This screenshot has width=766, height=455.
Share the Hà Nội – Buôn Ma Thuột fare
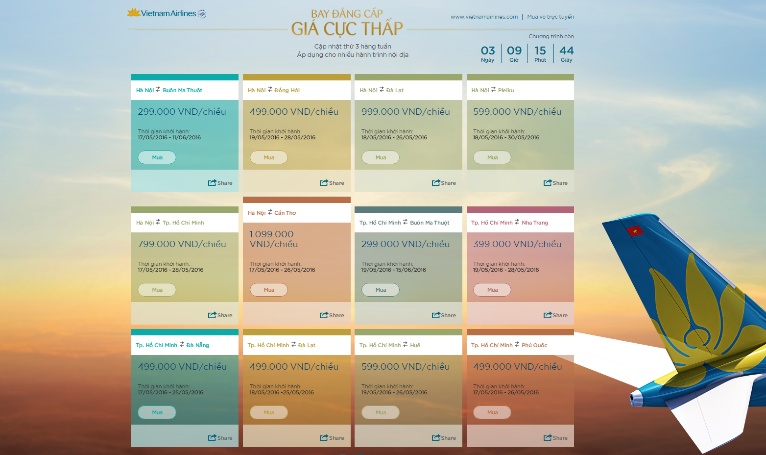220,183
